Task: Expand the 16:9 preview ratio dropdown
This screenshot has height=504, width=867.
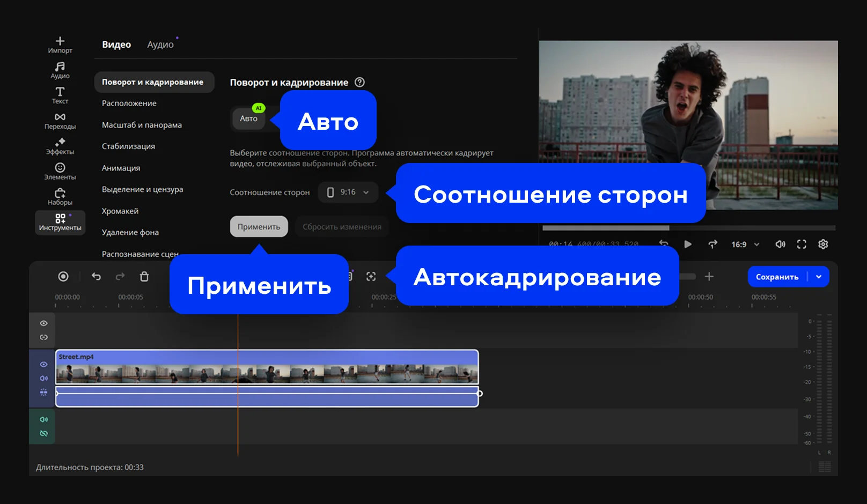Action: click(745, 244)
